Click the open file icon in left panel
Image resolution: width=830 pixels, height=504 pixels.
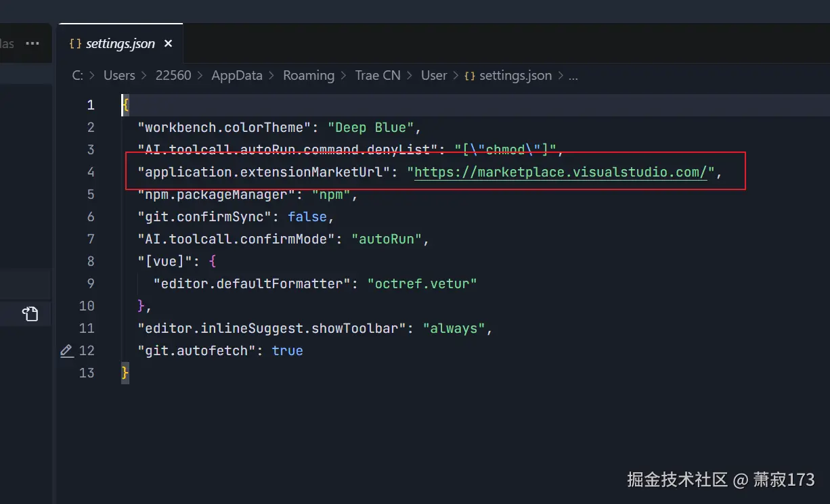pyautogui.click(x=30, y=314)
